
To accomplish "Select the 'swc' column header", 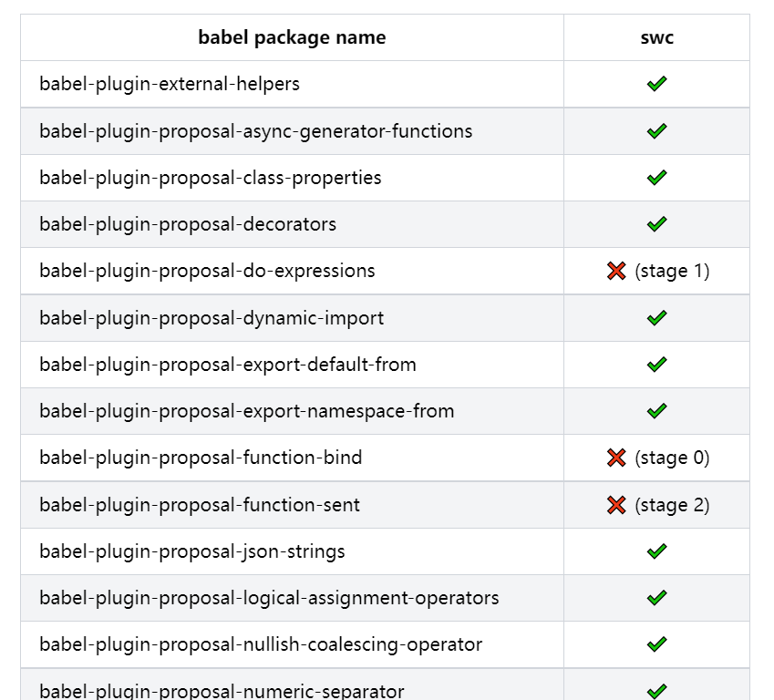I will tap(657, 38).
